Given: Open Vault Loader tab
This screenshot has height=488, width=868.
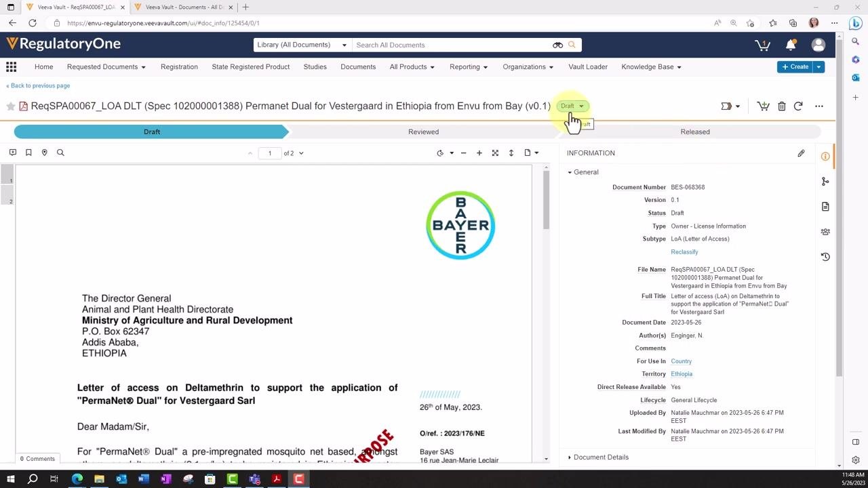Looking at the screenshot, I should (588, 66).
